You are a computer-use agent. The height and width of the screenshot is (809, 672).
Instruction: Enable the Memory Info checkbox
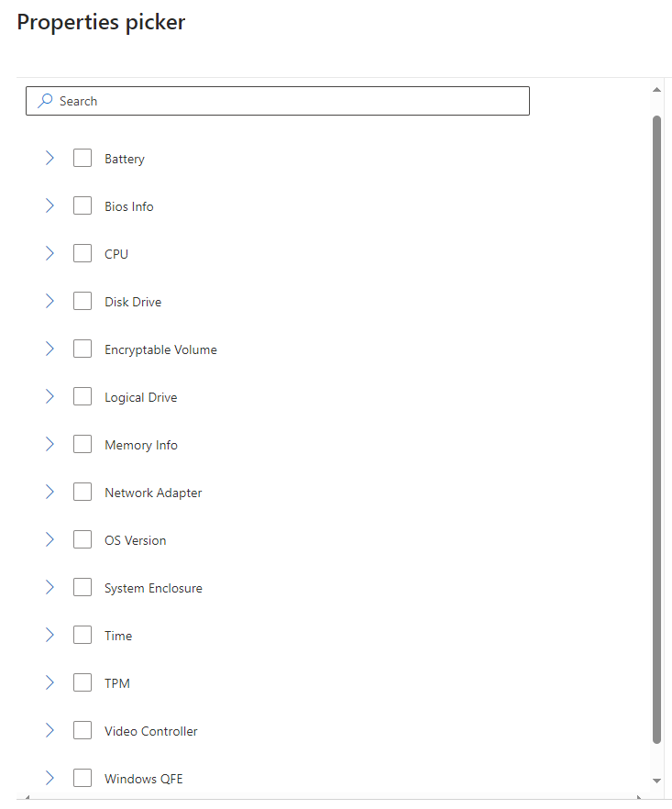tap(83, 444)
